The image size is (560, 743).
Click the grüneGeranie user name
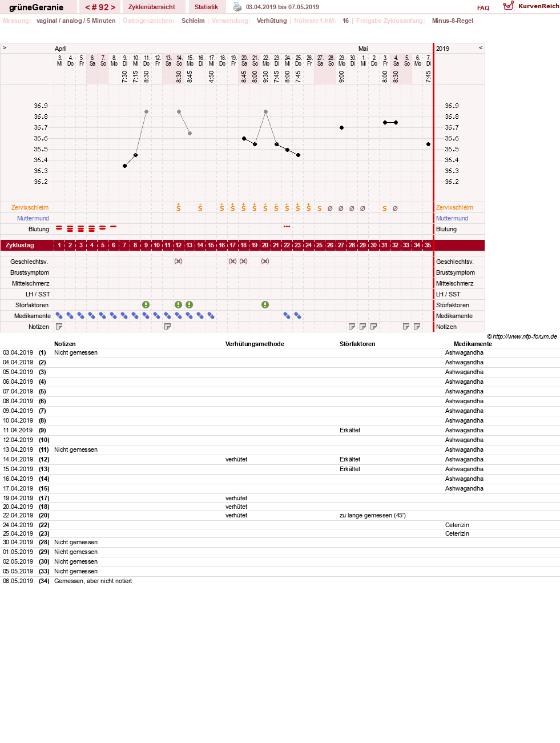pyautogui.click(x=36, y=7)
